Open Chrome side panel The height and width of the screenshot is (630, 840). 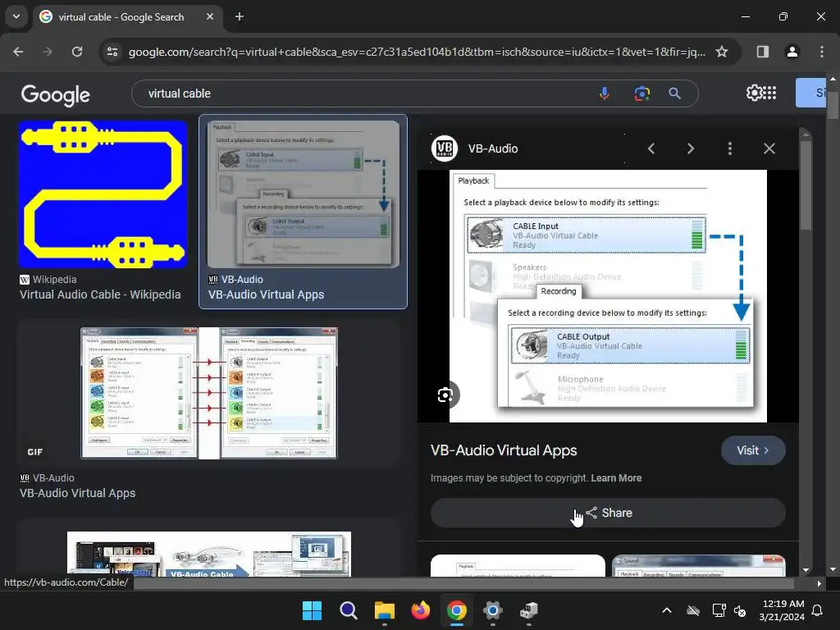[x=762, y=52]
